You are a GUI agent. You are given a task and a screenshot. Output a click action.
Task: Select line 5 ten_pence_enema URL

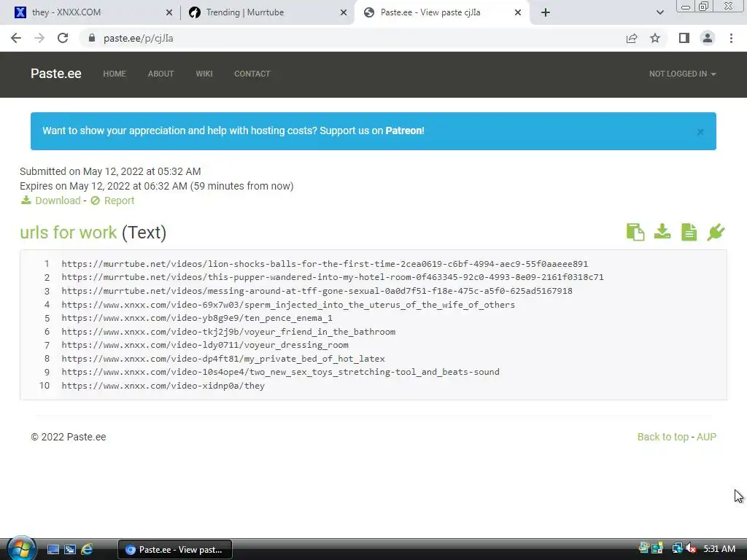point(197,318)
